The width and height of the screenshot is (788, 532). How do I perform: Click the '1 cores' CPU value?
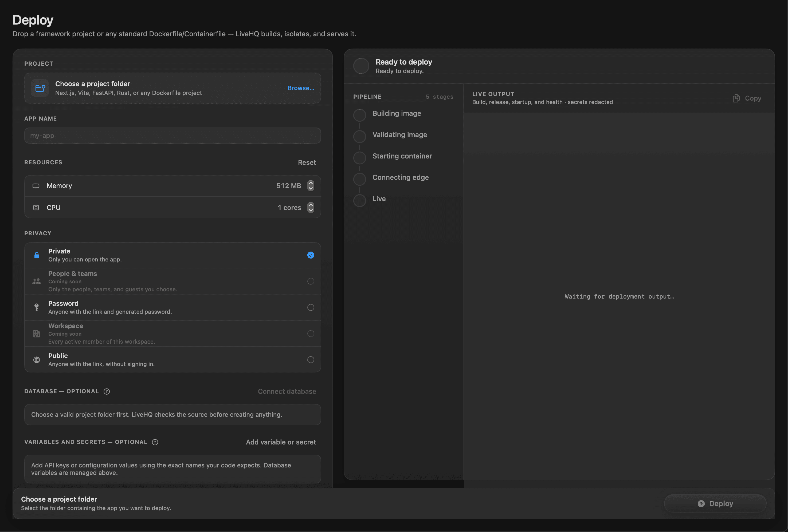point(289,207)
